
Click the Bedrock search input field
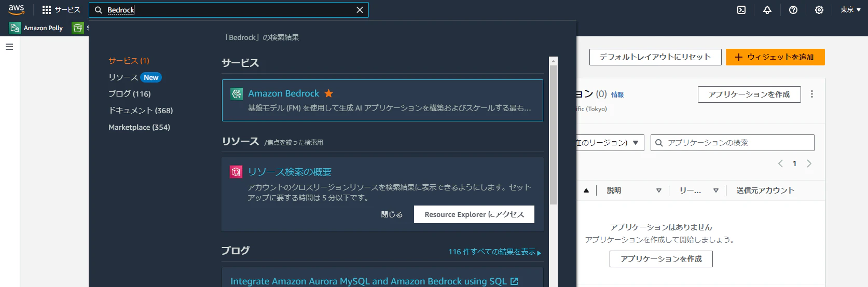[229, 10]
